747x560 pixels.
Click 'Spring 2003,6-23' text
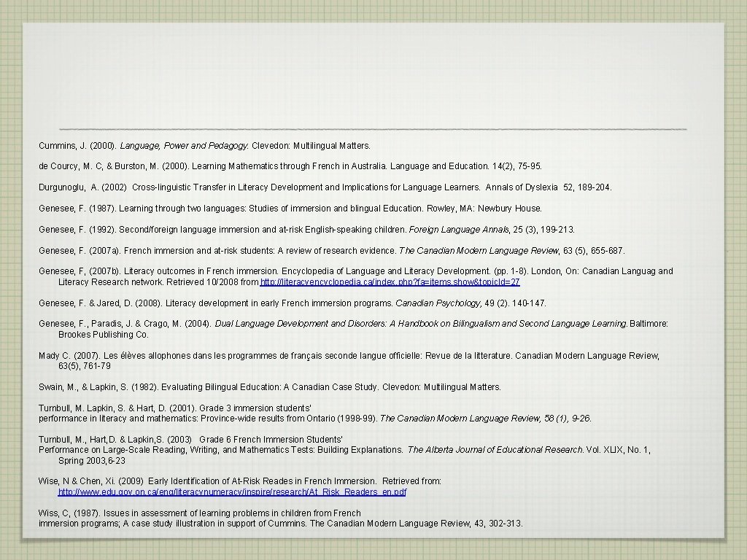point(91,461)
